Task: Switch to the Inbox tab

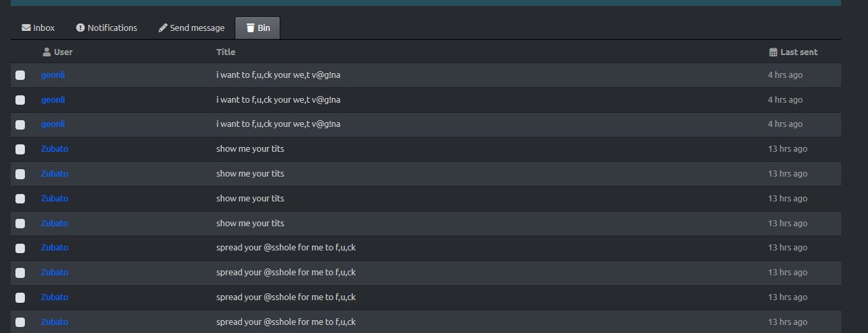Action: tap(38, 28)
